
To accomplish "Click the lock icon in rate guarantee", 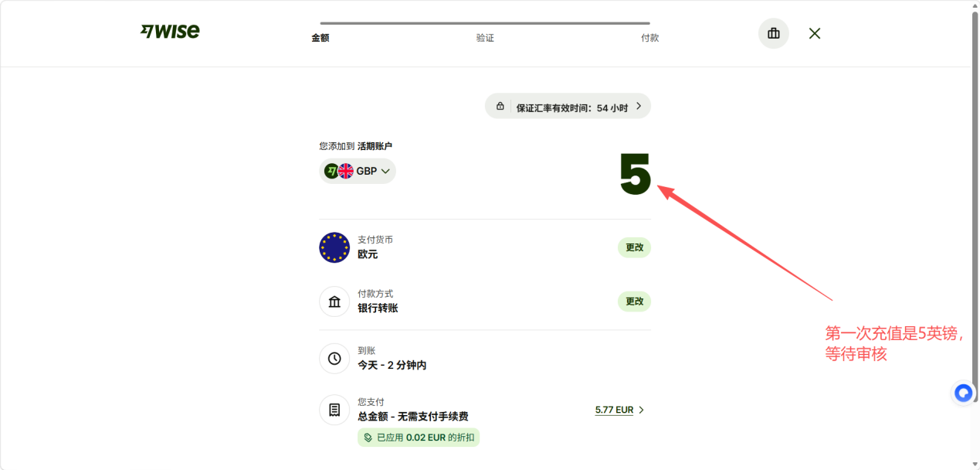I will (x=500, y=107).
